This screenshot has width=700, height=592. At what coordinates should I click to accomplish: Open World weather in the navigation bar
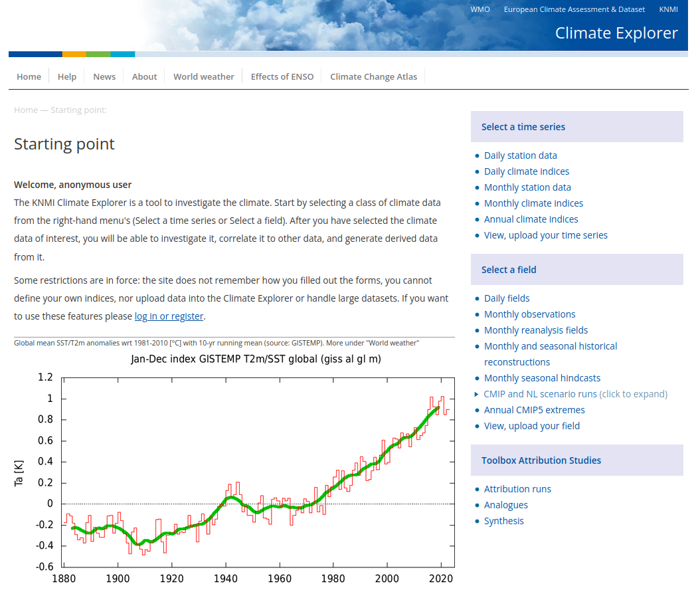tap(204, 77)
